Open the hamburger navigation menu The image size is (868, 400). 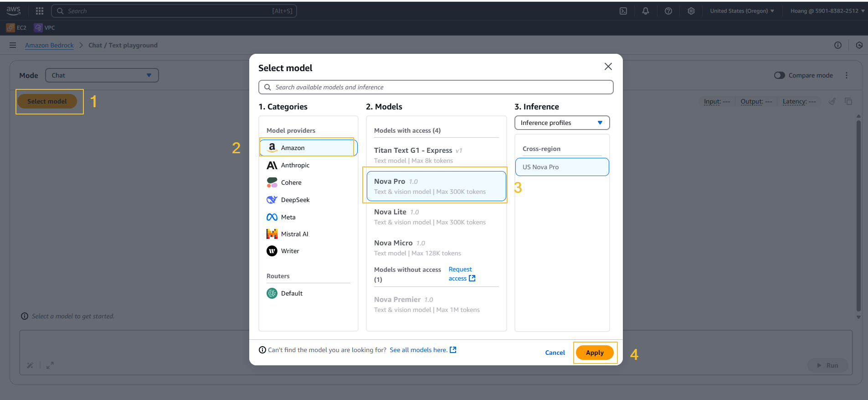(13, 45)
